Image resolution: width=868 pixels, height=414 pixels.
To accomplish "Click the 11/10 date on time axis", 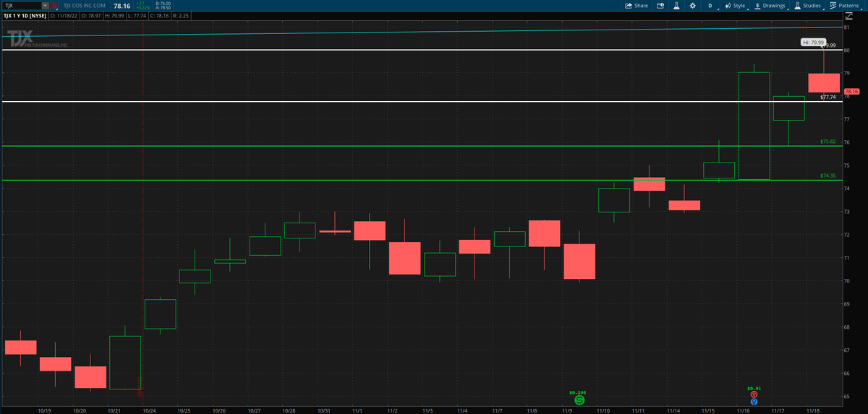I will [x=603, y=410].
